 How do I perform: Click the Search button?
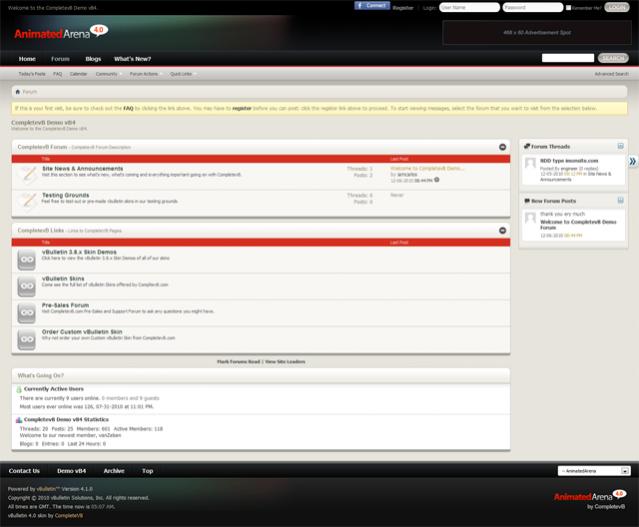tap(613, 58)
